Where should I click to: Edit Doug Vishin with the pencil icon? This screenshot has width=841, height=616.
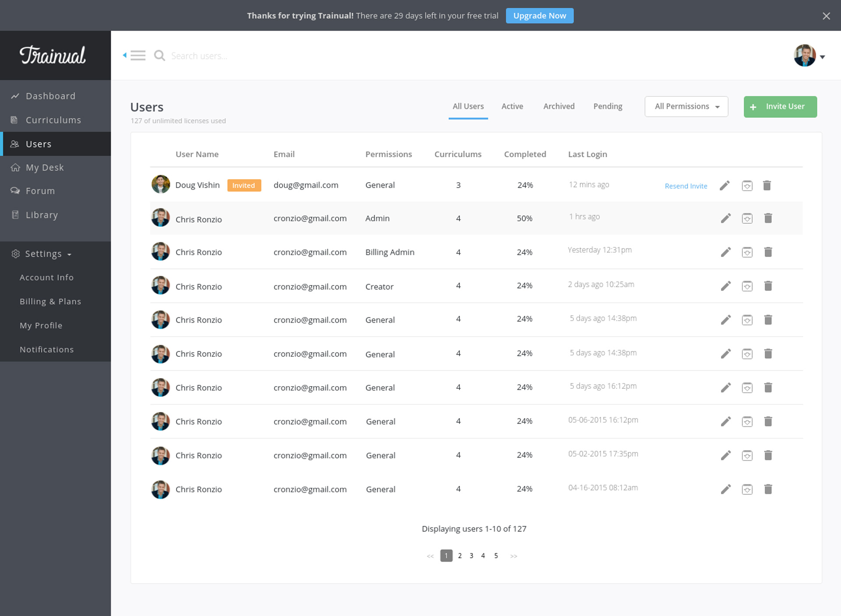point(725,186)
